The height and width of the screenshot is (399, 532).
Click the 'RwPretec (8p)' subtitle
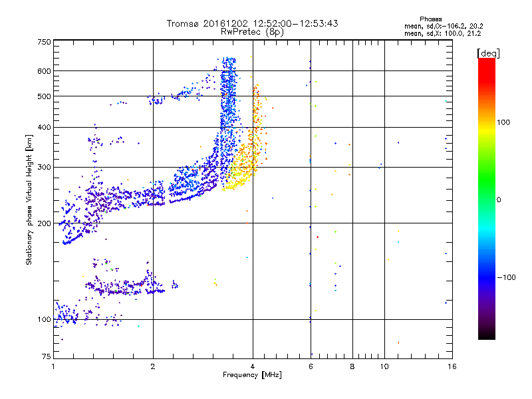[x=252, y=32]
